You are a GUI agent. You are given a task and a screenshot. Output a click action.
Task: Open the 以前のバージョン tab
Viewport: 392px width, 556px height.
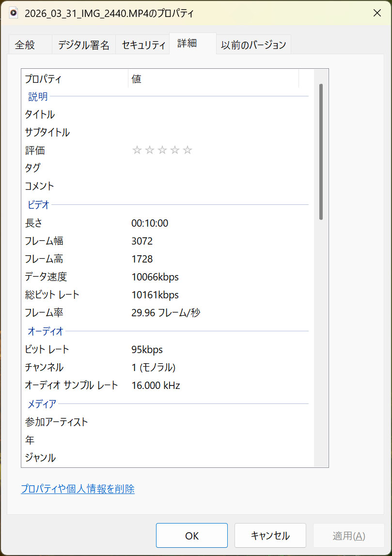coord(253,46)
